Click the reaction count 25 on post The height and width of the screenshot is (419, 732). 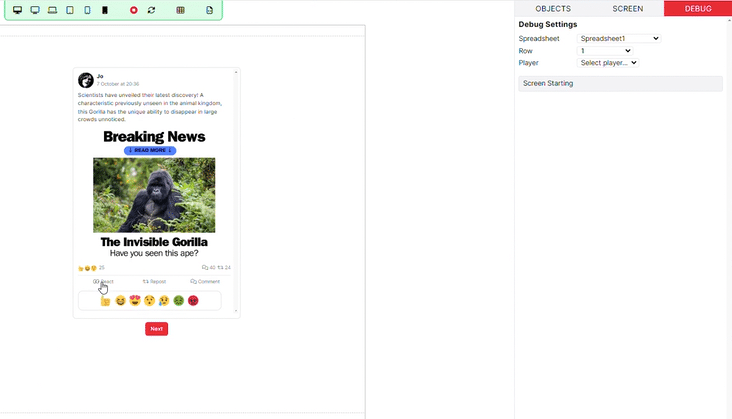coord(102,268)
